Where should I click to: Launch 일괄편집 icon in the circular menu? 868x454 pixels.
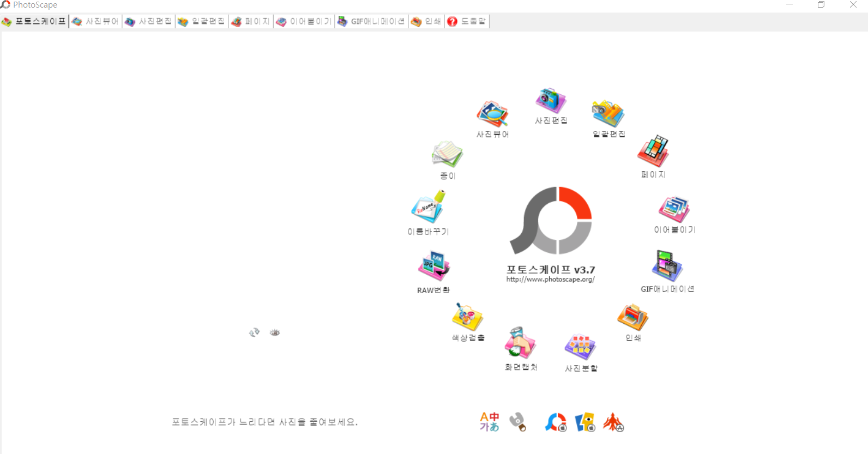click(x=608, y=114)
